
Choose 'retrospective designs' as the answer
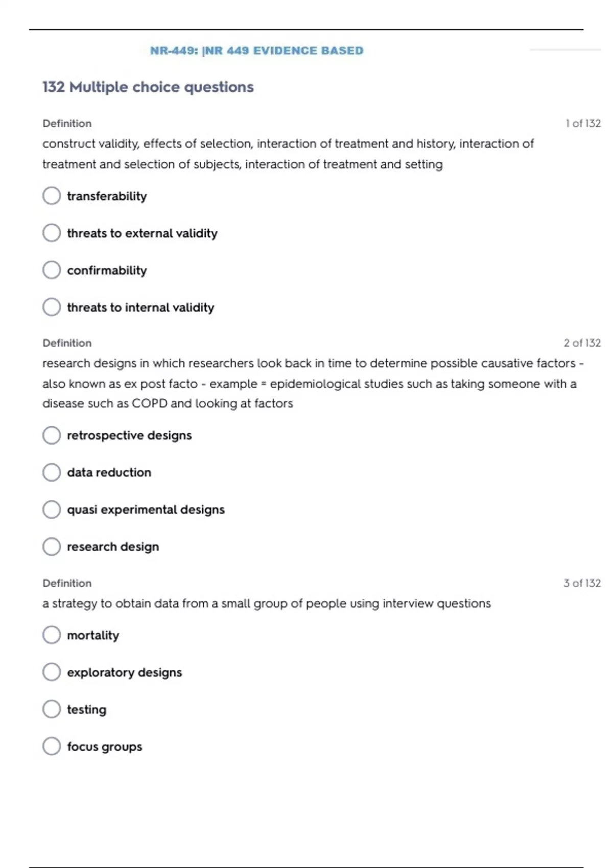tap(52, 435)
